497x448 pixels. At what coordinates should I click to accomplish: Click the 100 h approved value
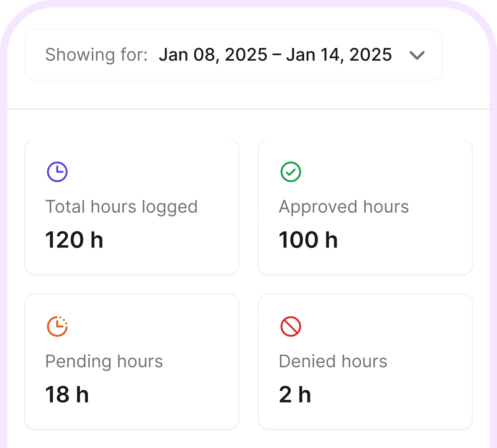coord(308,239)
